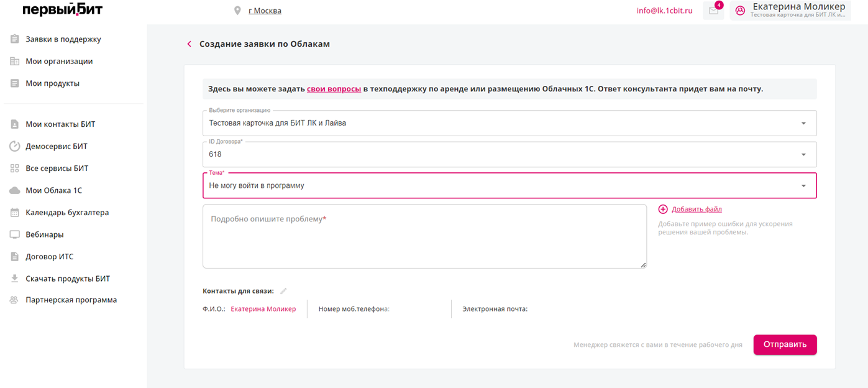Click the gauge icon for Демосервис БИТ
Image resolution: width=868 pixels, height=388 pixels.
(15, 146)
